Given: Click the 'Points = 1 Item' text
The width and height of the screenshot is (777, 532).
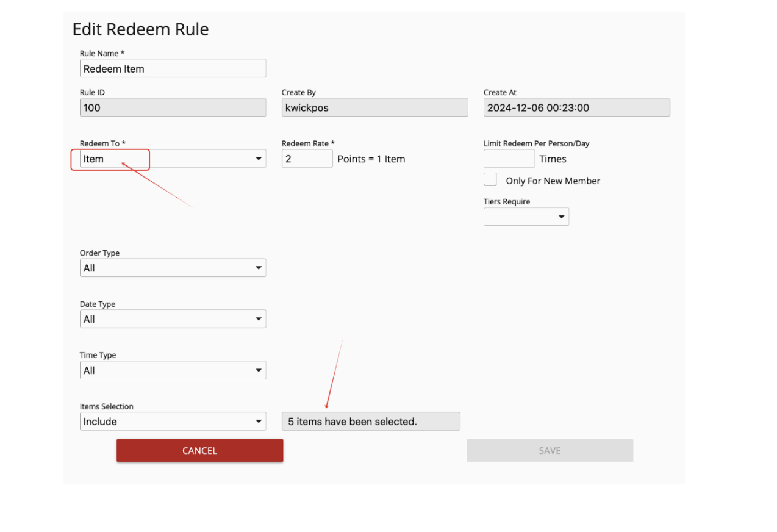Looking at the screenshot, I should 371,159.
